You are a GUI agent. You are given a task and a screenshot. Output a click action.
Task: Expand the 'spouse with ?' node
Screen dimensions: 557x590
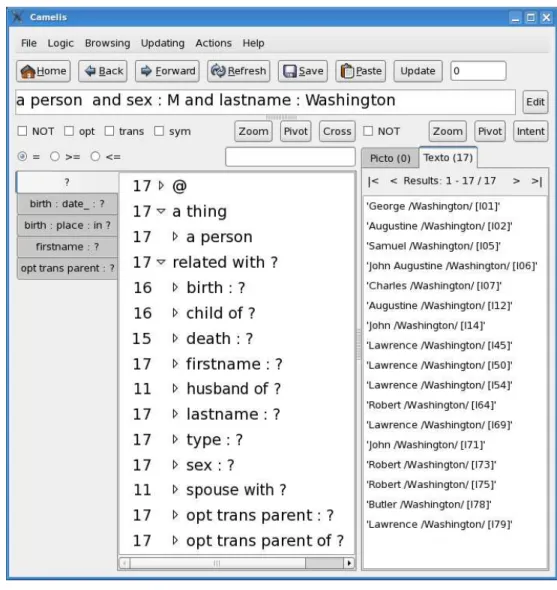(x=175, y=490)
